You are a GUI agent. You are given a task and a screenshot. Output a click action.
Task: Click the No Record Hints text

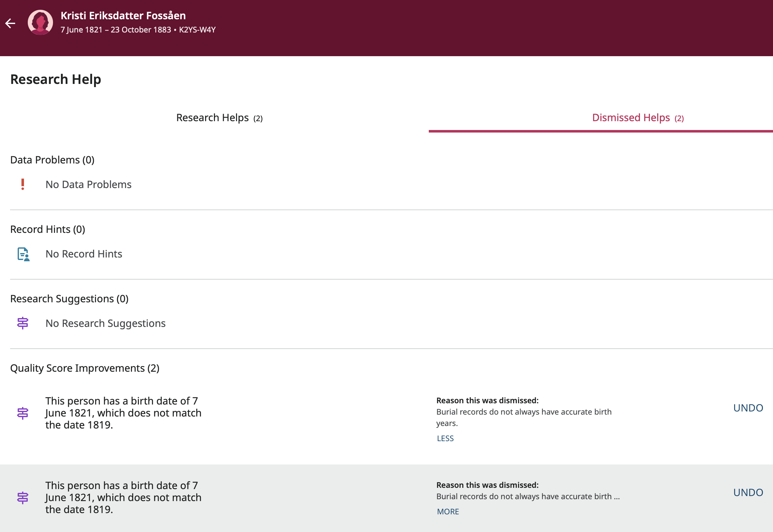coord(84,254)
